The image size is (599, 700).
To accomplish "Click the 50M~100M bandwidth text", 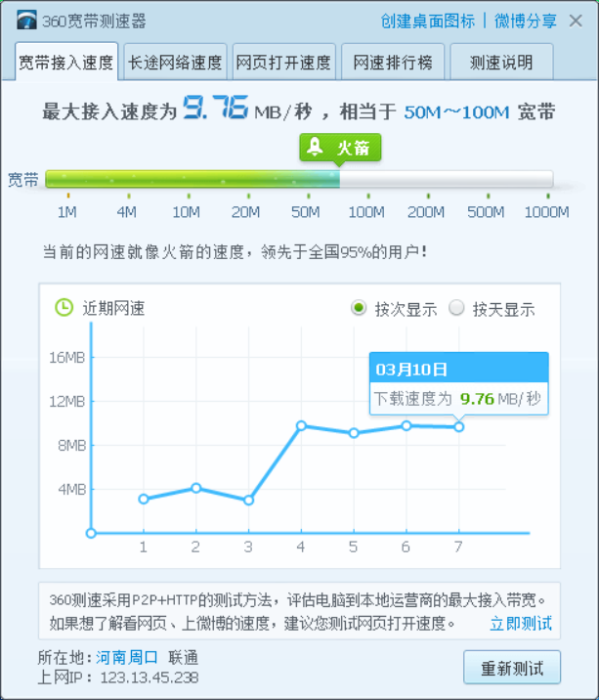I will (456, 112).
